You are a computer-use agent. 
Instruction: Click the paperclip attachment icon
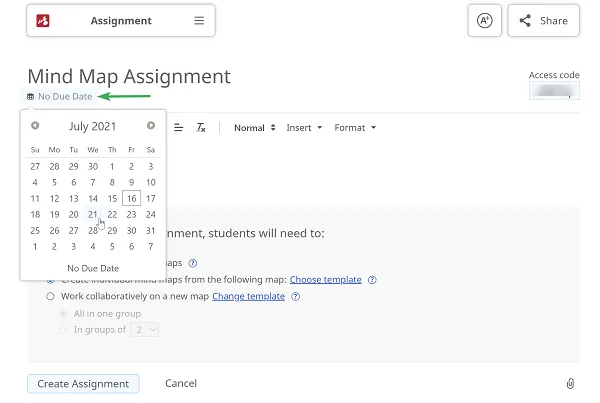point(570,383)
